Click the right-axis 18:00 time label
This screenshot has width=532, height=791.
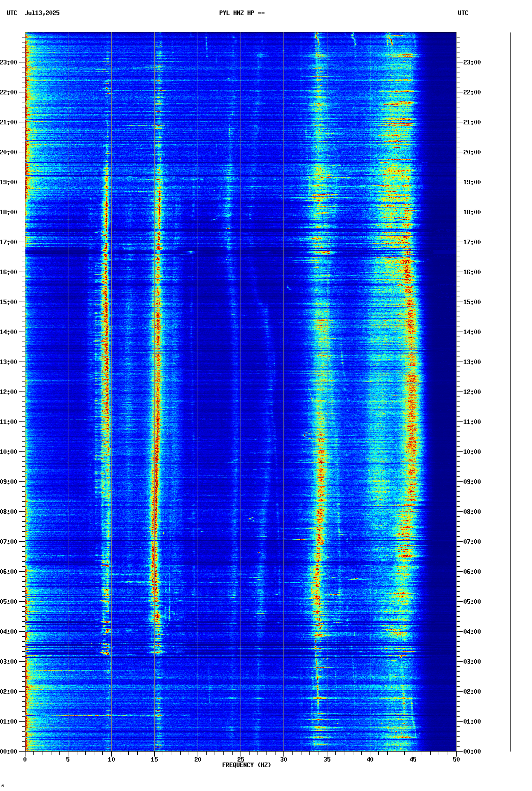point(472,212)
